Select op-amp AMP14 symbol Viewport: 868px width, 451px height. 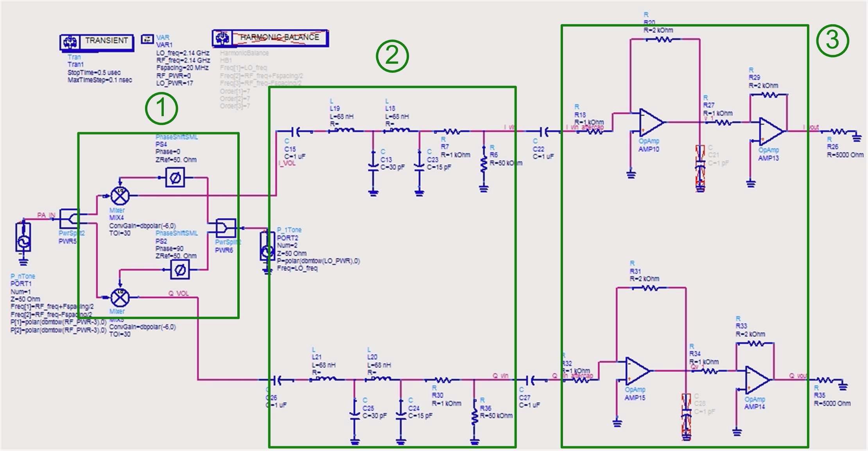(757, 379)
